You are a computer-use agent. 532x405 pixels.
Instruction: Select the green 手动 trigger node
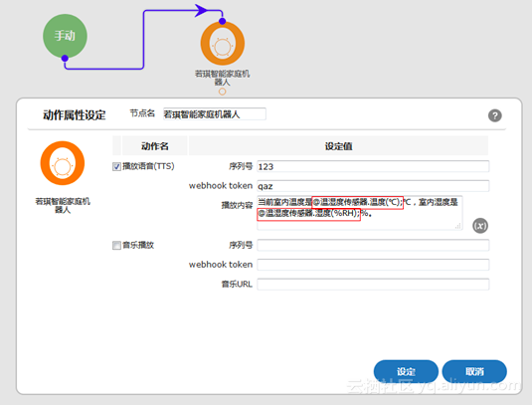[65, 36]
